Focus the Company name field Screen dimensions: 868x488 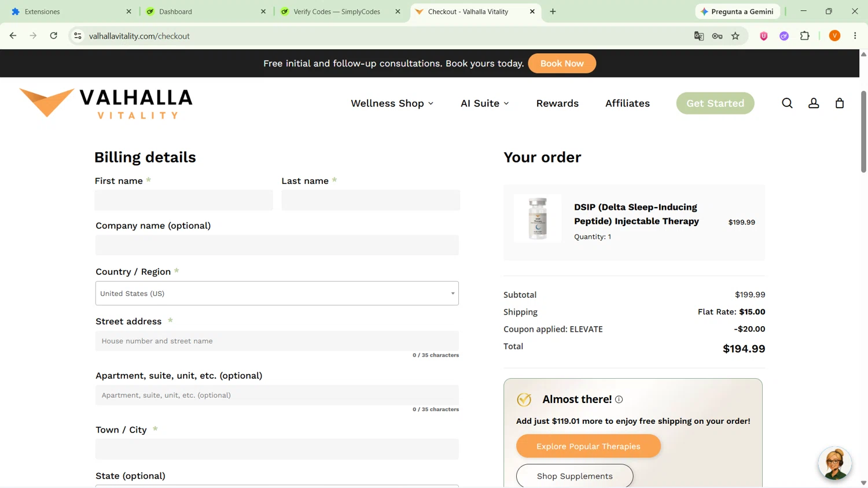(277, 245)
